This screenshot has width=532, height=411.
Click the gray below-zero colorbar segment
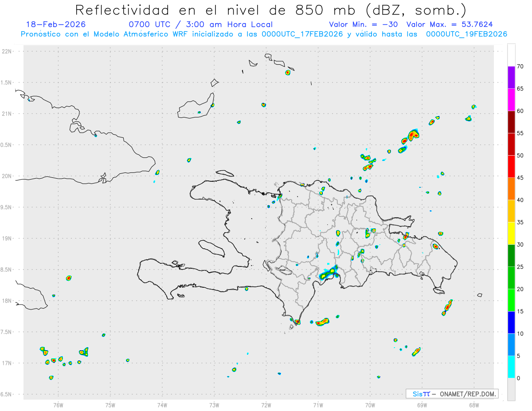[x=511, y=389]
